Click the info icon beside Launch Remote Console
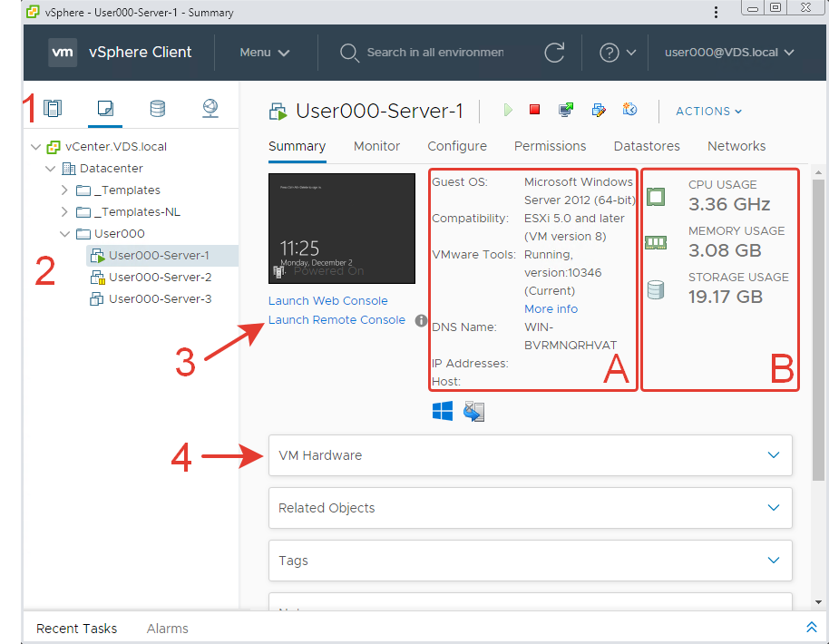Screen dimensions: 829x644 (x=421, y=320)
